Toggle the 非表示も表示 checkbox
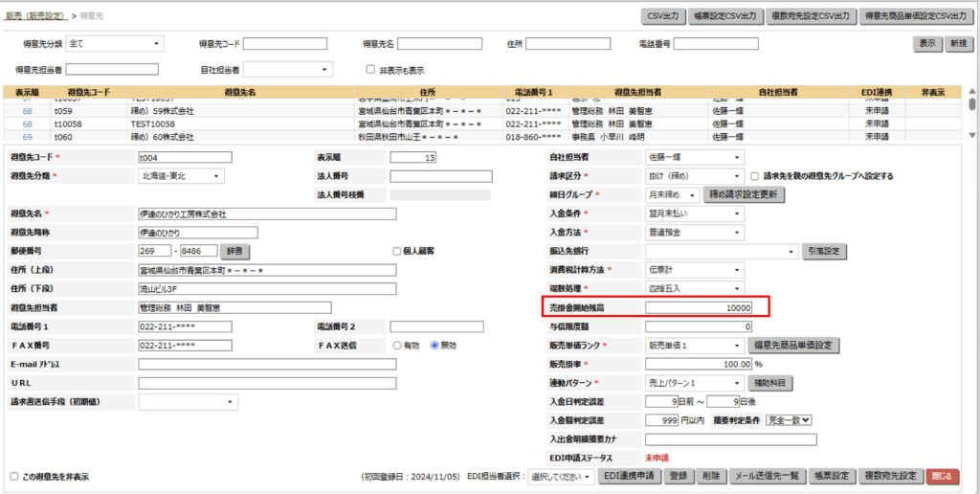980x494 pixels. tap(370, 70)
